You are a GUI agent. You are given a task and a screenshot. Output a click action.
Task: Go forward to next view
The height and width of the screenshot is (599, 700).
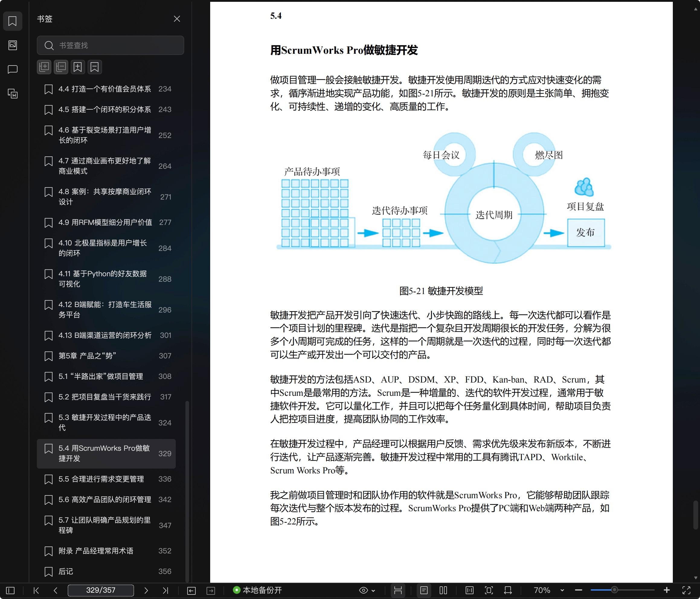(x=211, y=590)
